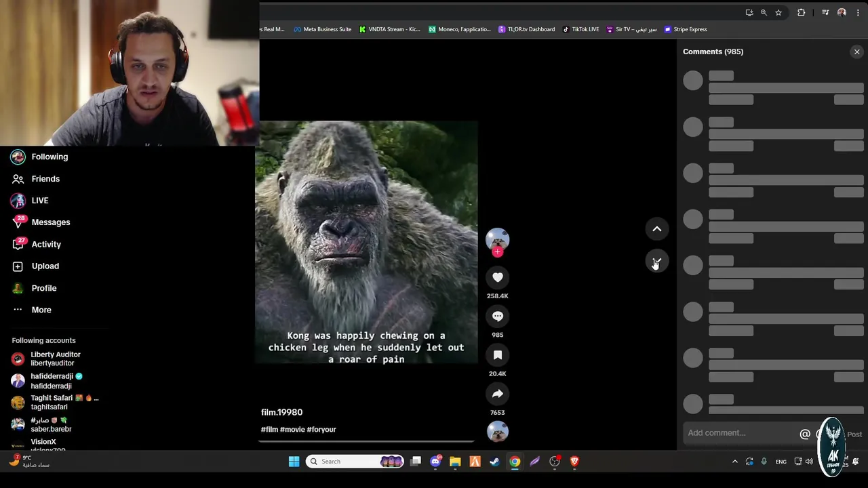Follow creator via red plus badge

coord(498,251)
